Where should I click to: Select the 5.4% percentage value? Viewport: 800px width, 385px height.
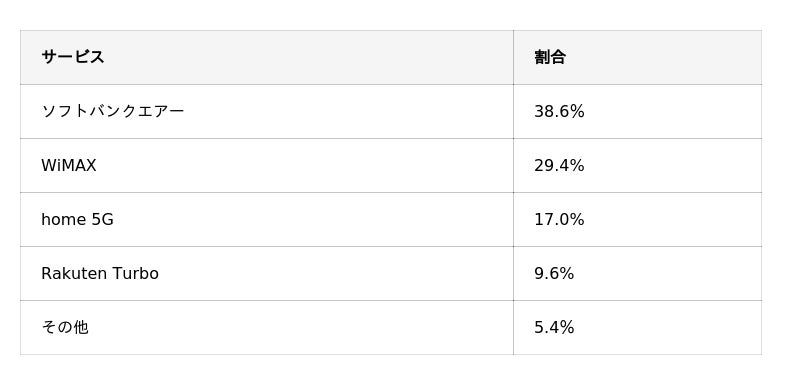click(x=554, y=327)
